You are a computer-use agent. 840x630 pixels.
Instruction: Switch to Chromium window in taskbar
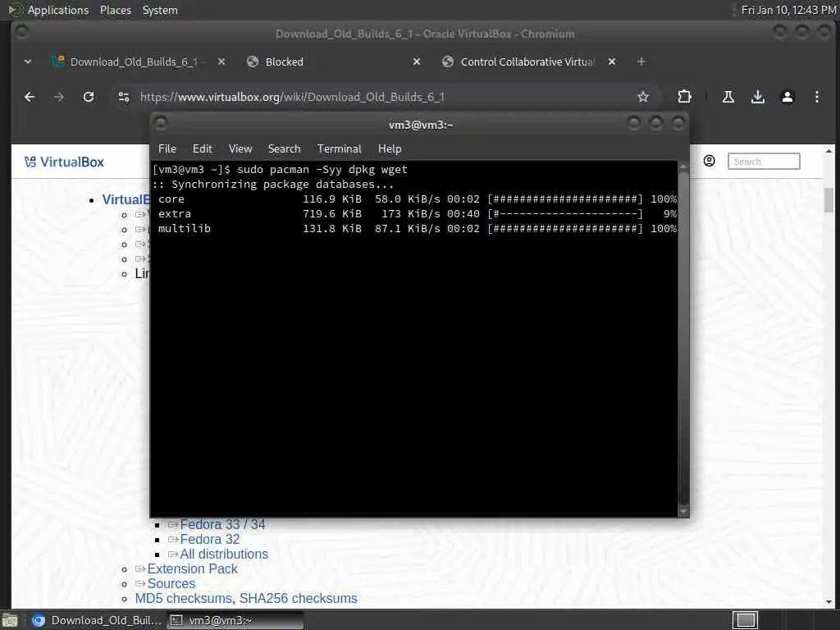95,620
